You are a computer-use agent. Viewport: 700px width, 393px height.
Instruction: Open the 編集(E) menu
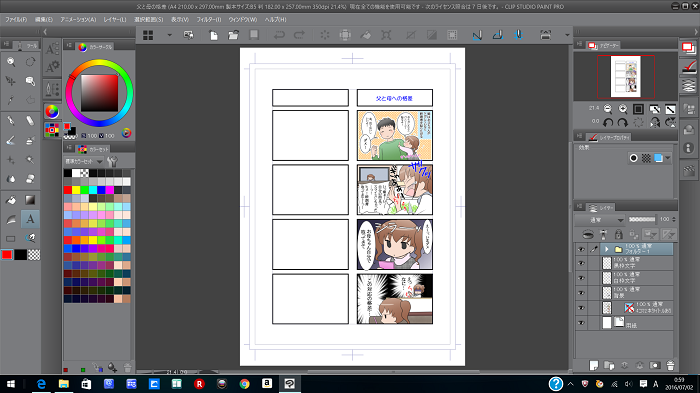click(44, 20)
